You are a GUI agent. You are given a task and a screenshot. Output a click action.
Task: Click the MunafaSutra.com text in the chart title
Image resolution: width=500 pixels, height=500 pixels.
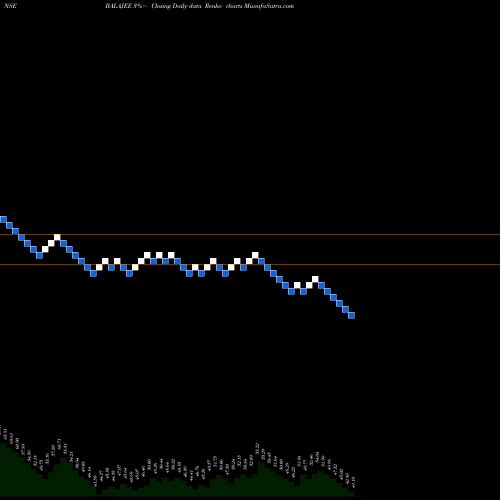coord(269,6)
